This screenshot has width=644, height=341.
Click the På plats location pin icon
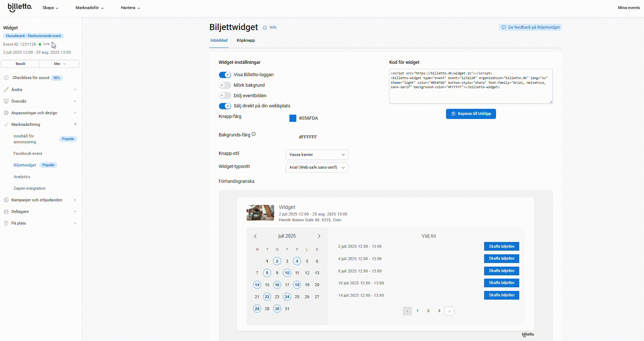pyautogui.click(x=6, y=223)
